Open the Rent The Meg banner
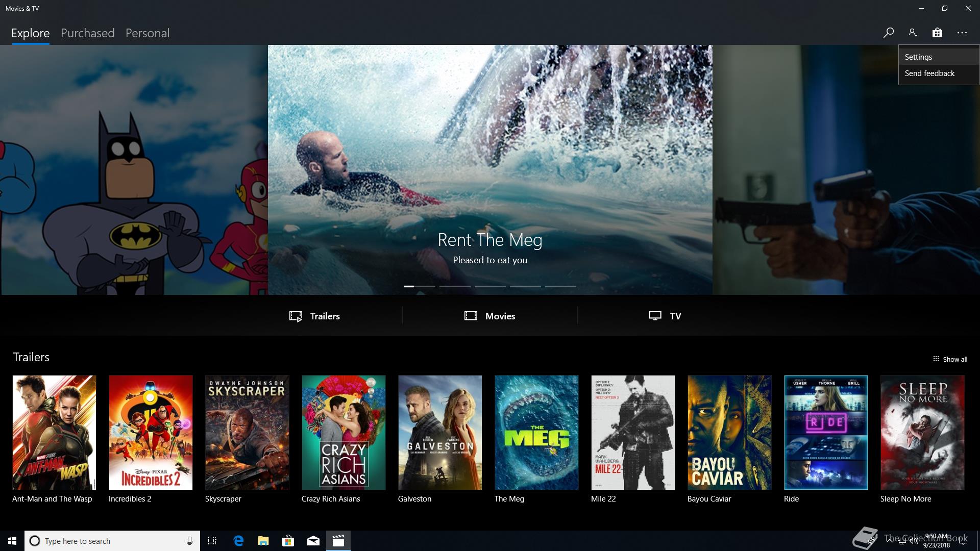 pos(490,169)
